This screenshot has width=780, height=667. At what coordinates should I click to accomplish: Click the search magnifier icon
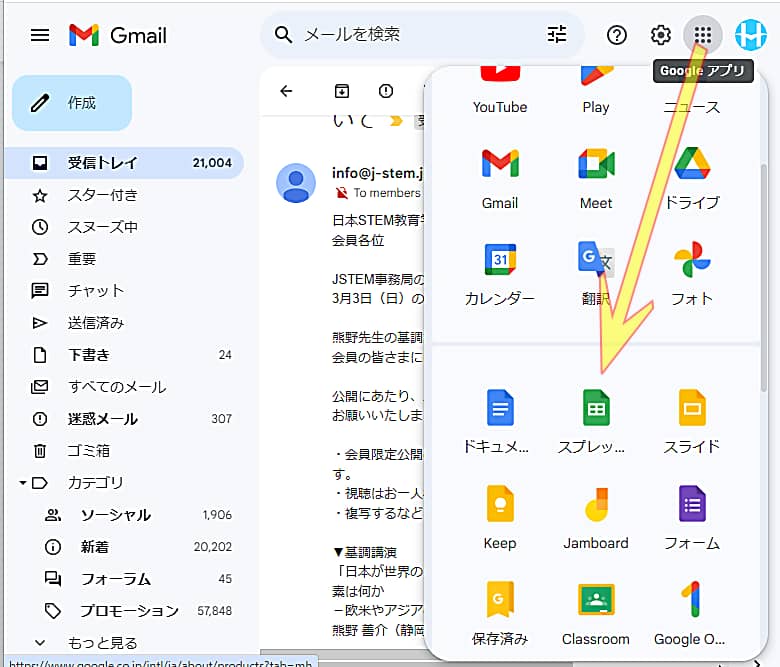pyautogui.click(x=283, y=35)
